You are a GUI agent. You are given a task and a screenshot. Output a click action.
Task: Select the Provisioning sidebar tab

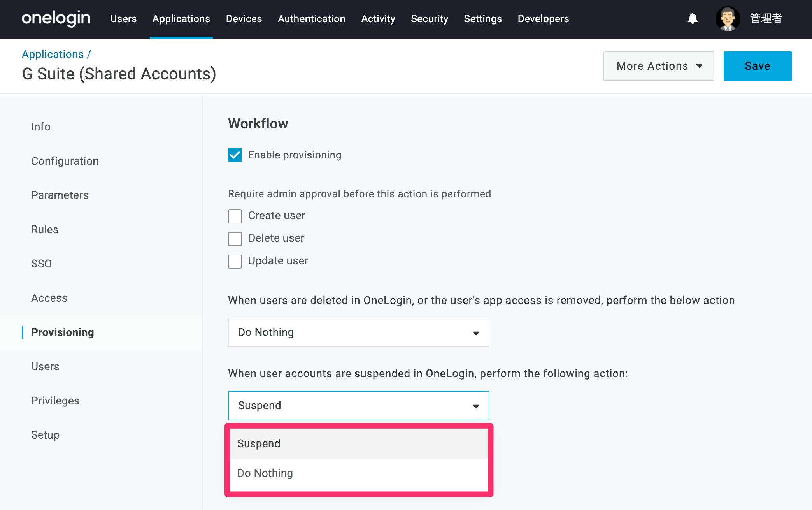point(63,332)
